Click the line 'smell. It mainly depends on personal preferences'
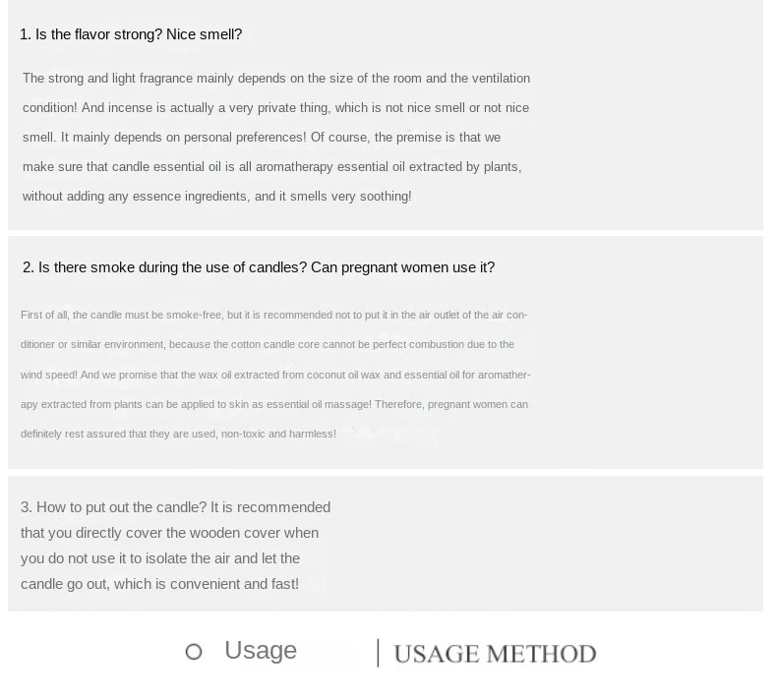Image resolution: width=777 pixels, height=700 pixels. 262,138
